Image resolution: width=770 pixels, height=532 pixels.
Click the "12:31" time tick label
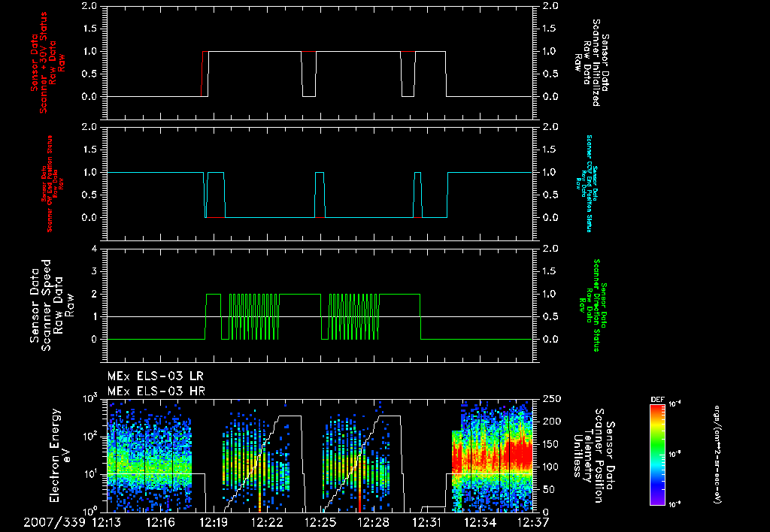click(x=427, y=522)
